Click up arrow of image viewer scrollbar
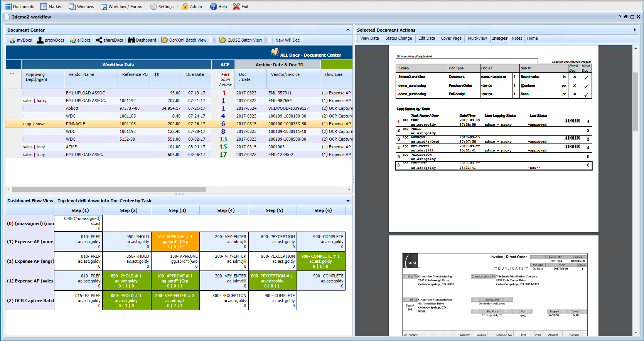Viewport: 644px width, 341px height. point(636,48)
